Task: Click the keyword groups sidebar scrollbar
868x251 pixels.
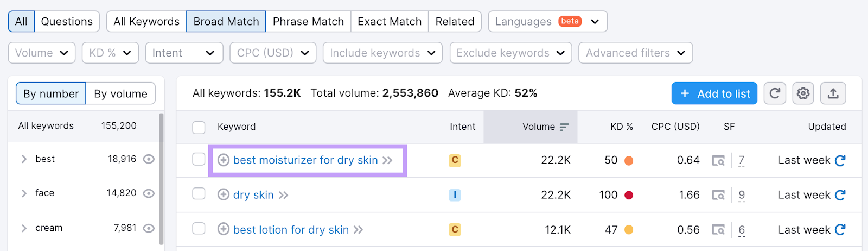Action: 161,179
